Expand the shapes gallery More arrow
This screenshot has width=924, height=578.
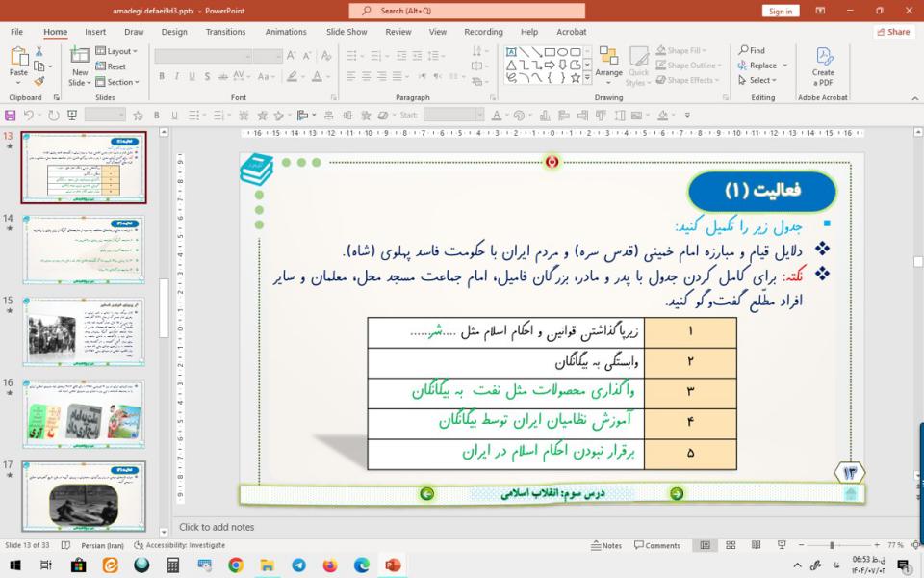pos(587,78)
